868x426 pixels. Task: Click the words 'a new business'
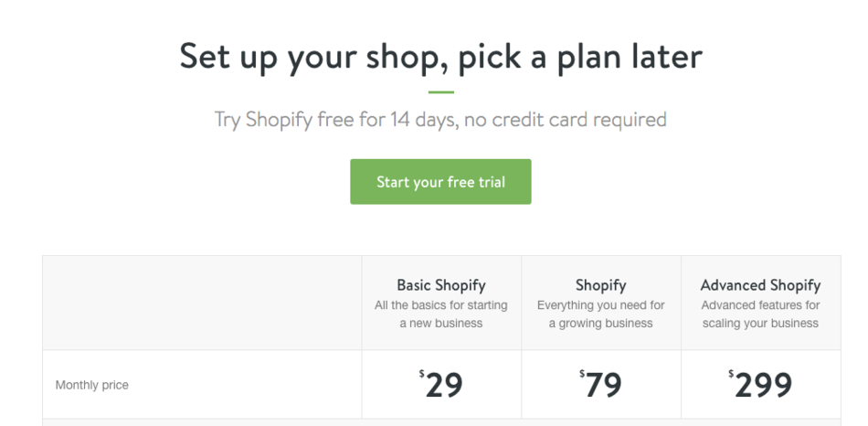click(441, 324)
